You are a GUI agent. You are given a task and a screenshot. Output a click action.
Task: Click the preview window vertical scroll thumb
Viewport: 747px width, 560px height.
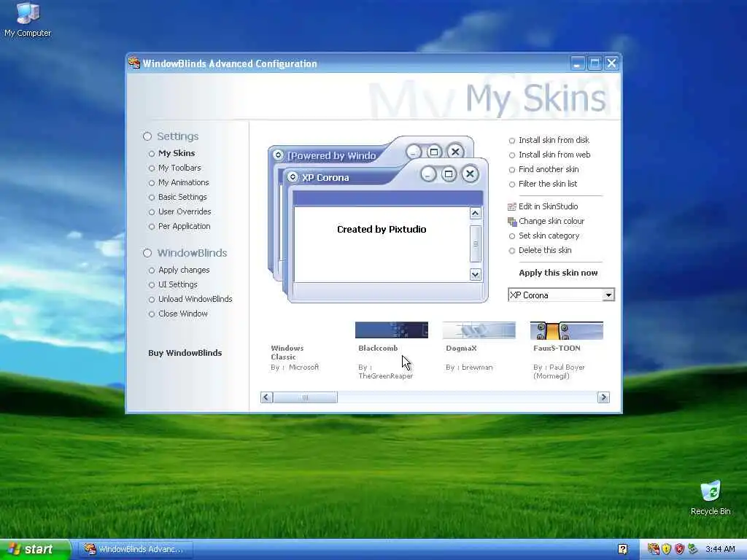click(475, 244)
